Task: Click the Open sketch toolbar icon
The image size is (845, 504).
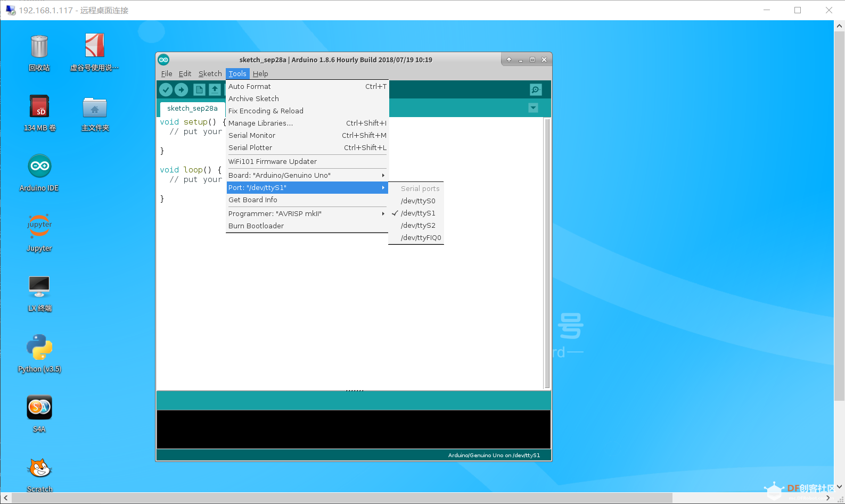Action: tap(215, 89)
